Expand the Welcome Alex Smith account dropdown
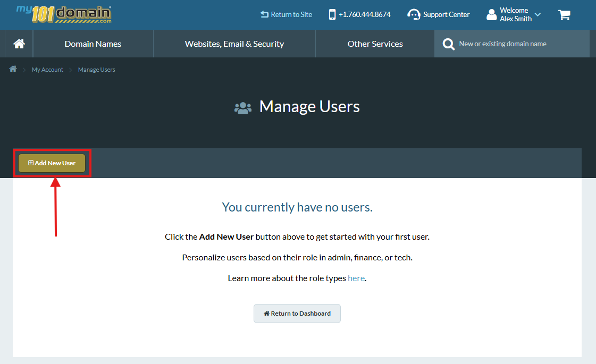596x364 pixels. pyautogui.click(x=537, y=14)
